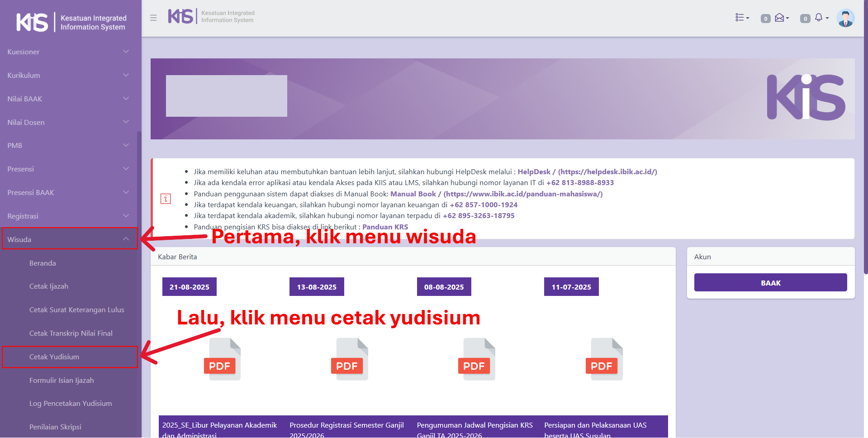Open the task list icon in header

coord(742,18)
